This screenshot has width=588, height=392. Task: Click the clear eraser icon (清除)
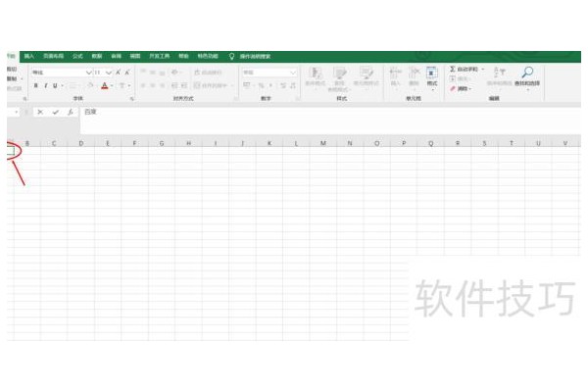[x=453, y=88]
